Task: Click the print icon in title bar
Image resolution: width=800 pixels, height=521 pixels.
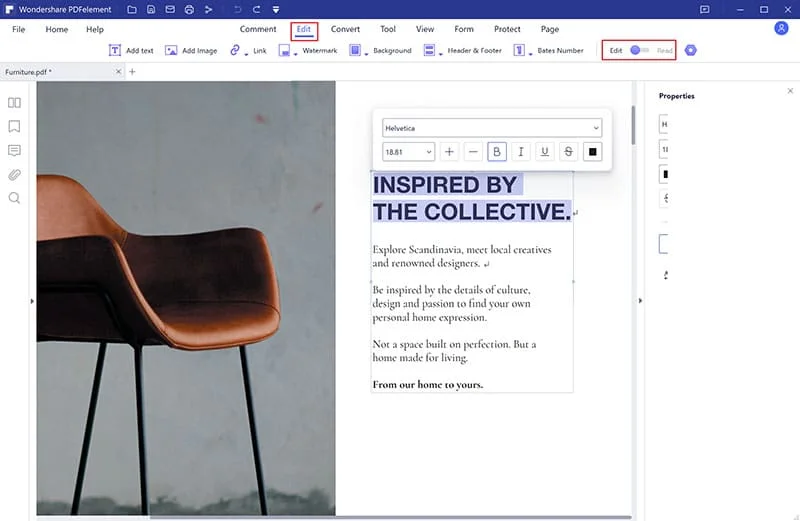Action: click(189, 9)
